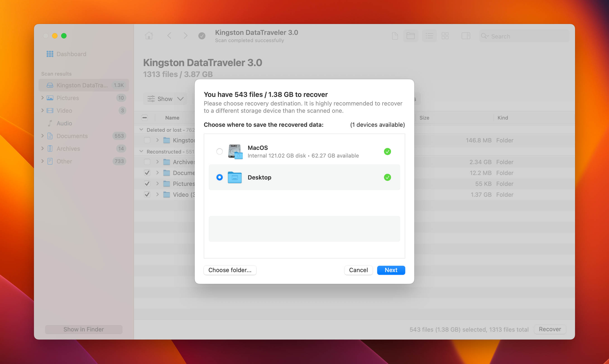
Task: Expand the Documents folder row
Action: point(158,173)
